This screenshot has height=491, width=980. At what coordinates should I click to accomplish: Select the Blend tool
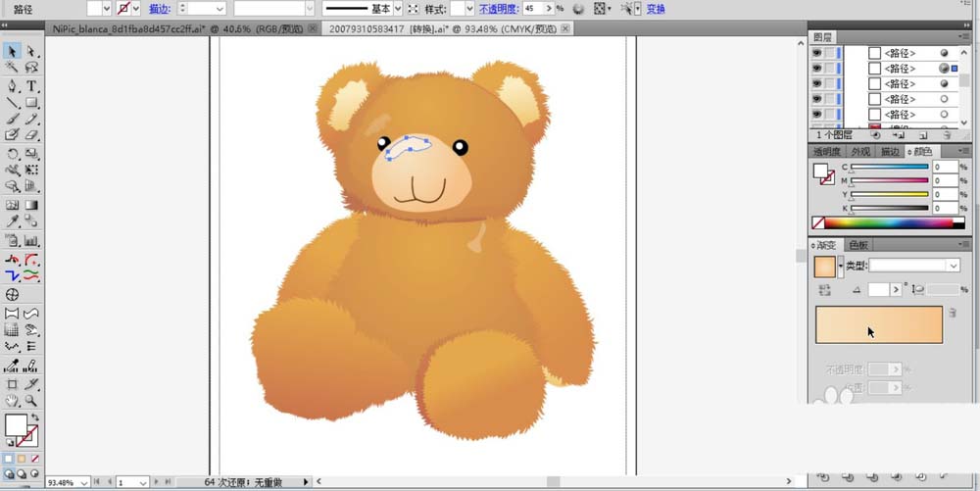click(x=31, y=221)
